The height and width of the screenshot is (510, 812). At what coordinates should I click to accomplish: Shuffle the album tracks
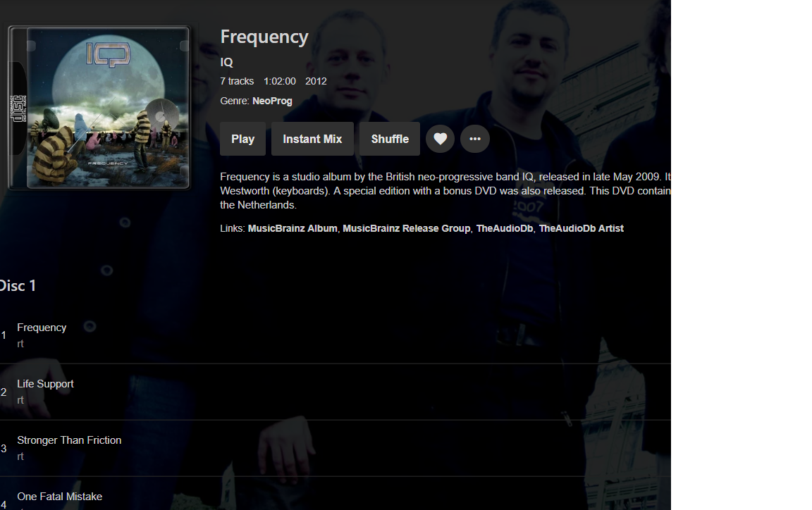[x=389, y=139]
